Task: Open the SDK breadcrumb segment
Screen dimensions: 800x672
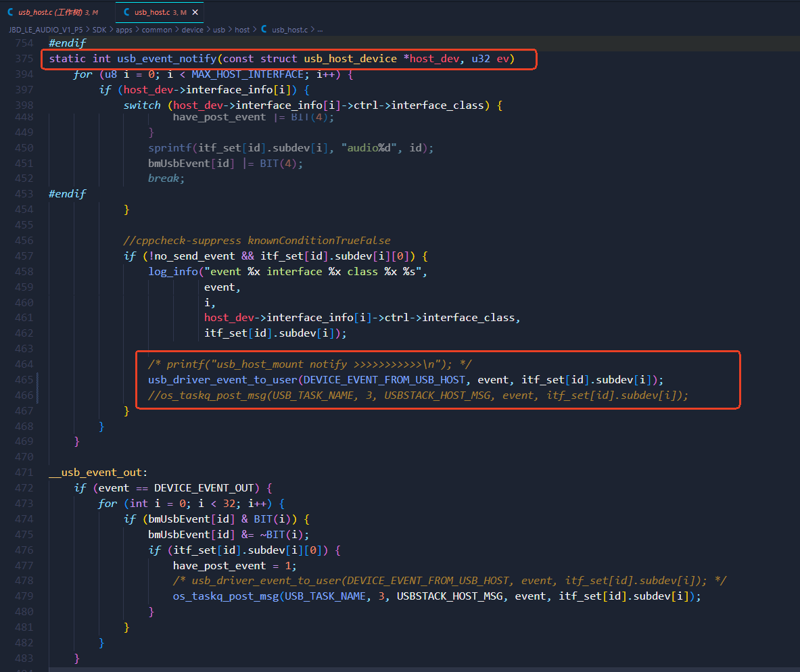Action: point(99,30)
